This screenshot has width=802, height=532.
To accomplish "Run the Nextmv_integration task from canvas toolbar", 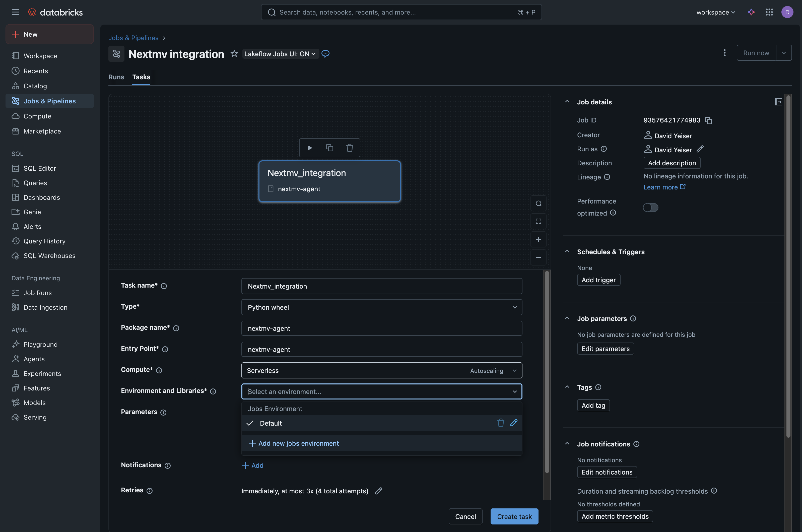I will [x=309, y=148].
